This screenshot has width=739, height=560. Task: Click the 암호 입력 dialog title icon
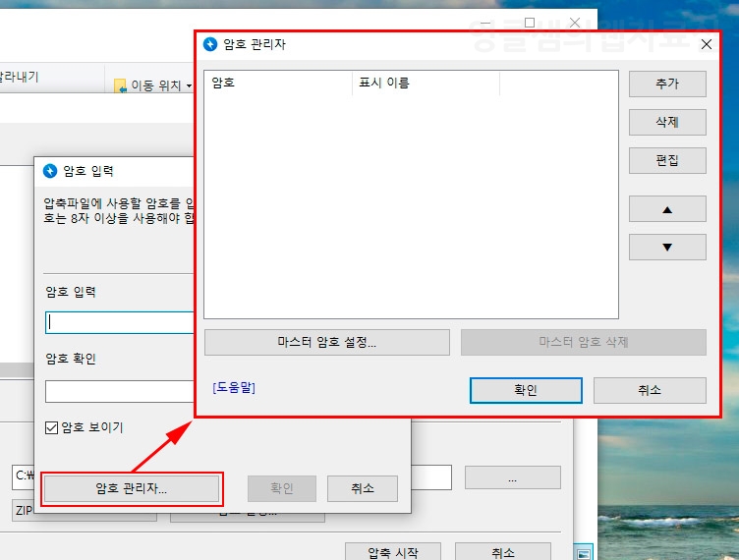50,171
